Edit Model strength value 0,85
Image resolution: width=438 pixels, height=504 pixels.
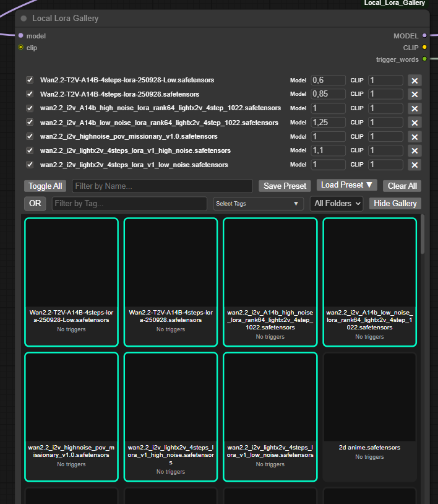pos(328,94)
